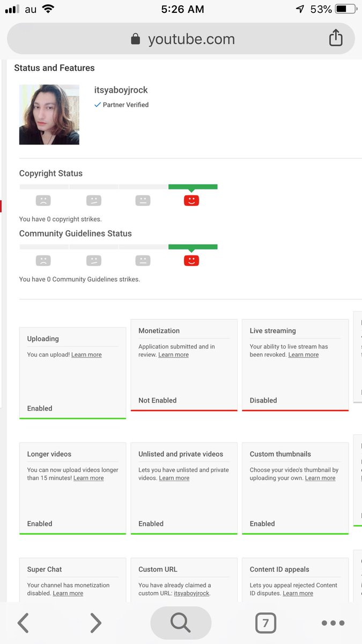Tap the itsyaboyjrock channel name
Screen dimensions: 362x644
(121, 90)
